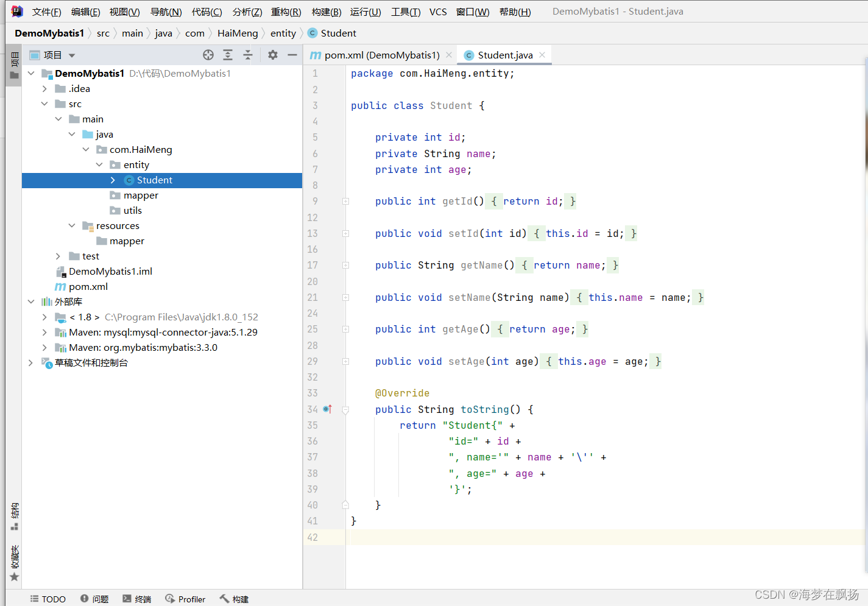868x606 pixels.
Task: Expand 草稿文件和控制台 node
Action: pyautogui.click(x=31, y=362)
